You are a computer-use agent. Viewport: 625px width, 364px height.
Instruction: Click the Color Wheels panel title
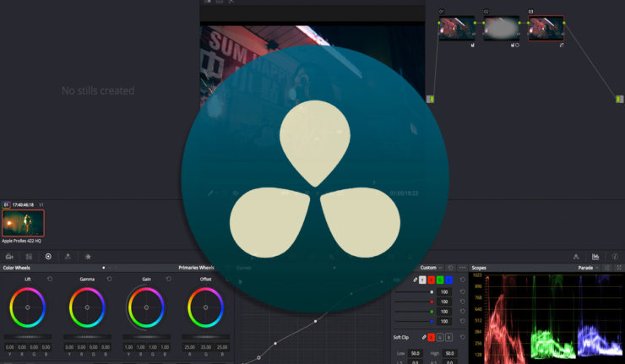[x=16, y=268]
